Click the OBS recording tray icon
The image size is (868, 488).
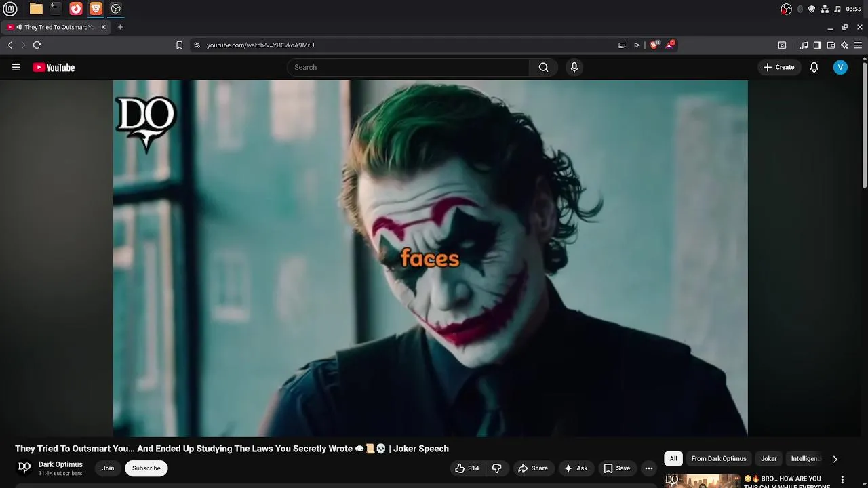pyautogui.click(x=786, y=9)
